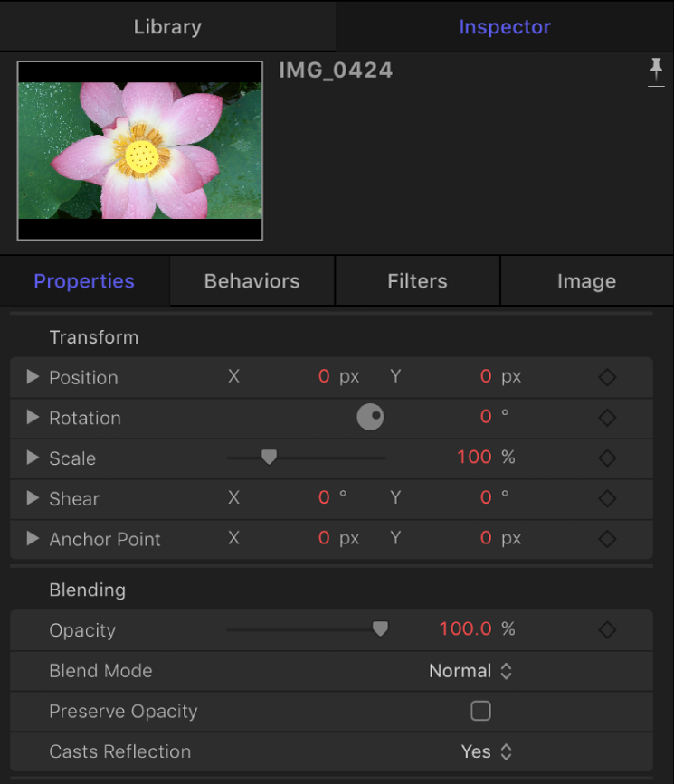
Task: Expand the Position parameter
Action: click(x=33, y=376)
